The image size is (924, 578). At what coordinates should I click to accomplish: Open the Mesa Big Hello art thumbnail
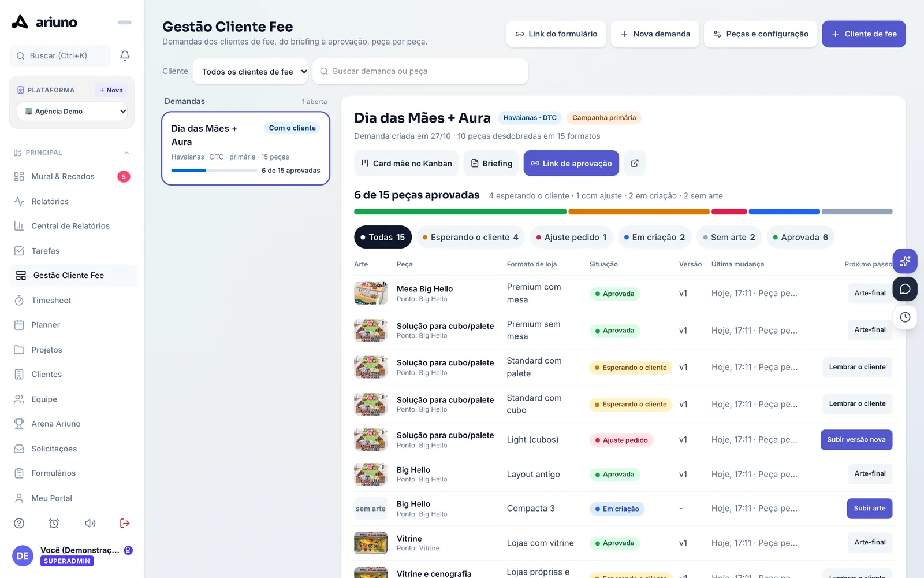371,294
